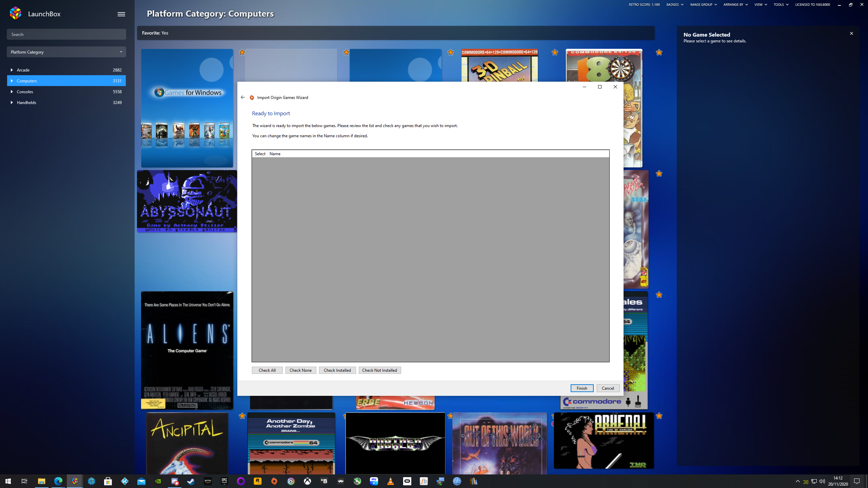Click the favorite star beside 3-D Pinball cover

coord(555,52)
